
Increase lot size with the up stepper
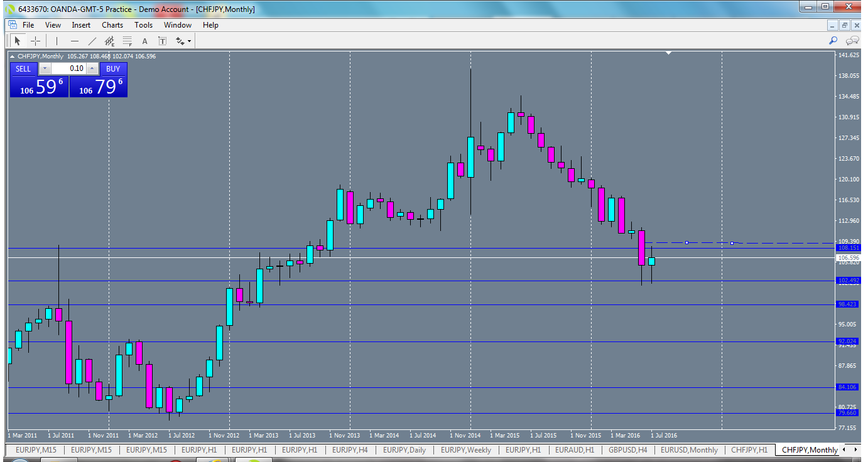92,68
